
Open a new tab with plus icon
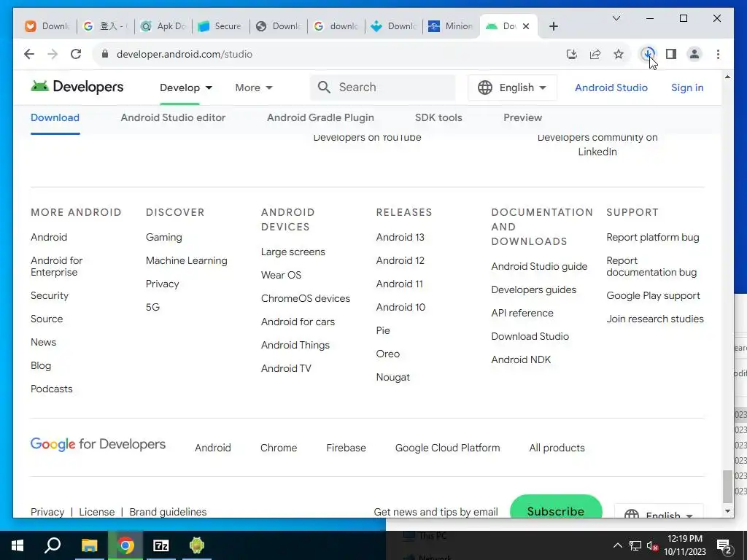(553, 26)
